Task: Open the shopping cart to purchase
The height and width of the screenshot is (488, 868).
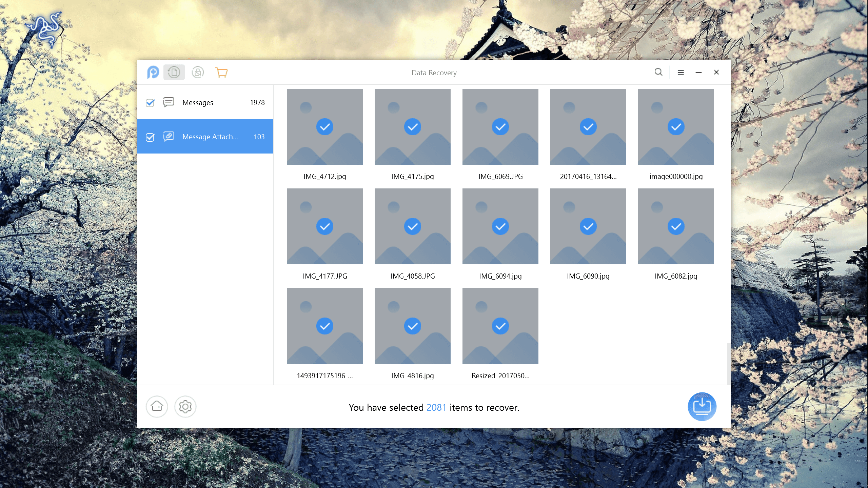Action: 221,72
